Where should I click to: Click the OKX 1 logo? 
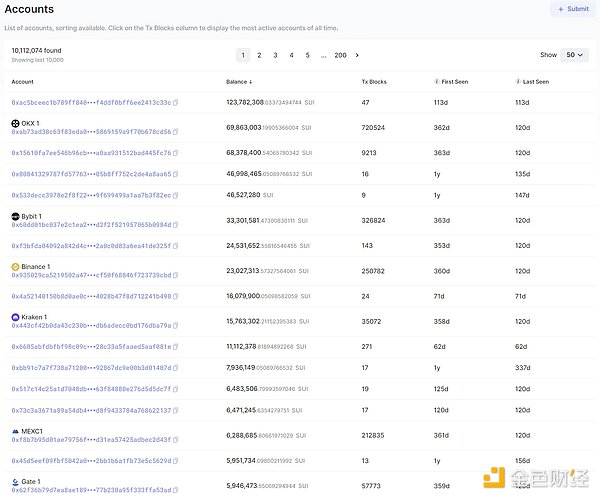click(x=15, y=123)
